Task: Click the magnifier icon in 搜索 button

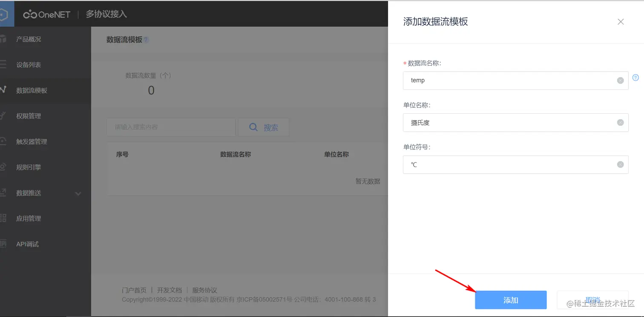Action: point(253,127)
